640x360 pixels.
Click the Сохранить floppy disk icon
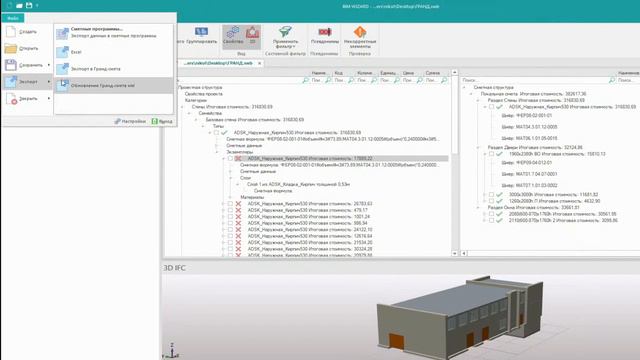[11, 65]
